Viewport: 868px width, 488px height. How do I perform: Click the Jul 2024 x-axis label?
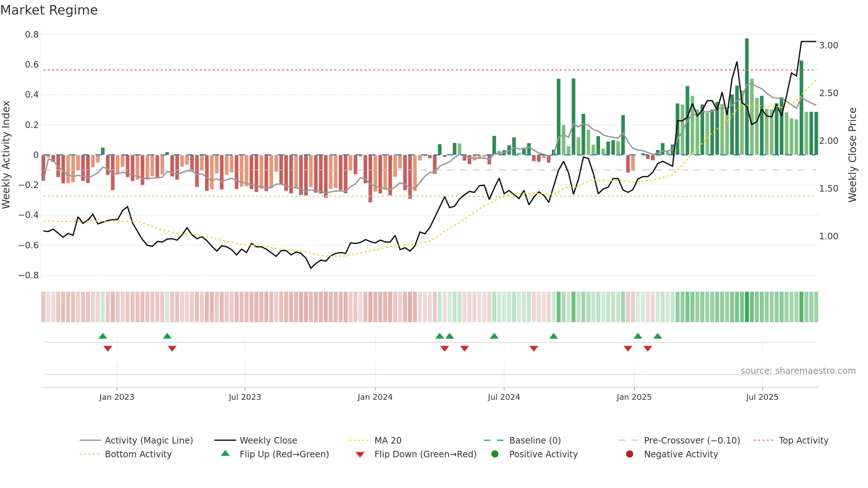point(504,397)
